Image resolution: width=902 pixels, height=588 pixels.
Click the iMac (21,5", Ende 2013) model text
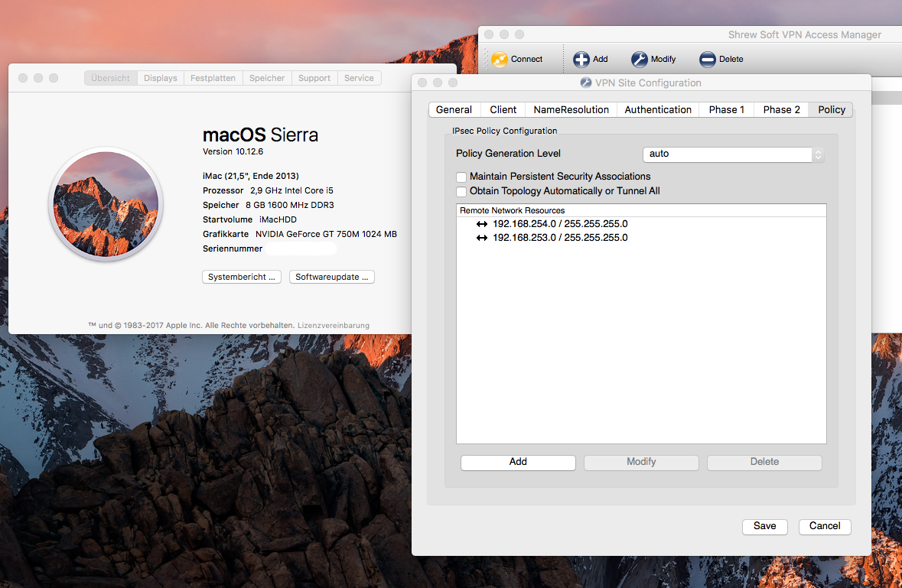pos(251,176)
